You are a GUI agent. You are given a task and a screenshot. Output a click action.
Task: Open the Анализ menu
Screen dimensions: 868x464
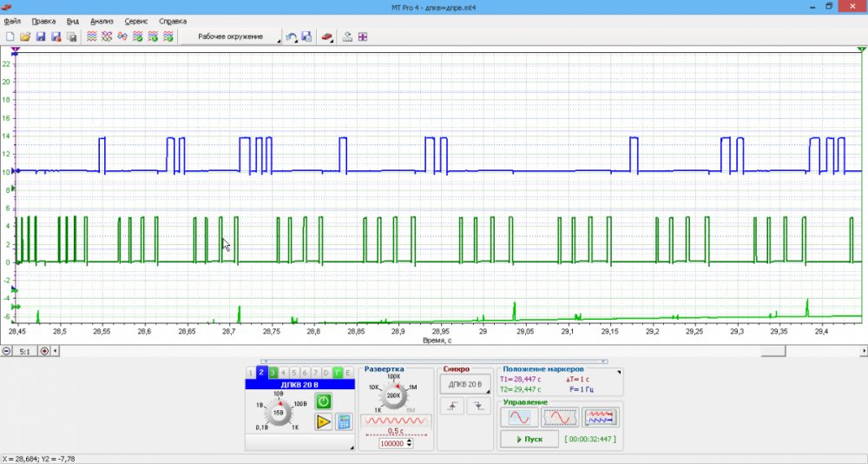point(102,20)
